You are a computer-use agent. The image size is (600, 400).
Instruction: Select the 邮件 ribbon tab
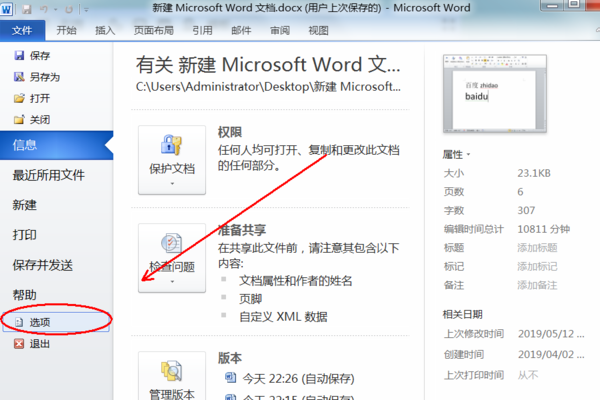point(241,30)
